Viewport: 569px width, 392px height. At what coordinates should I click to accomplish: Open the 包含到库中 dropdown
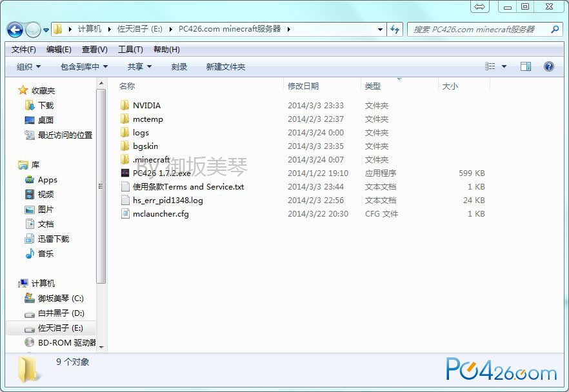84,66
